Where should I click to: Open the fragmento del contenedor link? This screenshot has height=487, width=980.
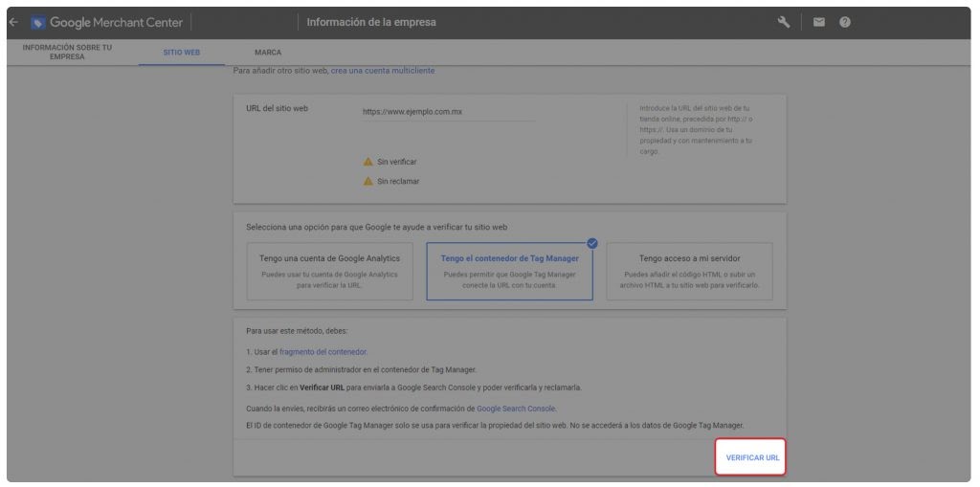pyautogui.click(x=323, y=352)
